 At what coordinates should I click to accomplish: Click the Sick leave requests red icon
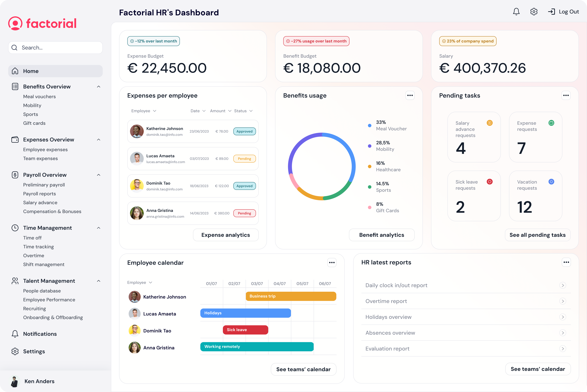(489, 182)
